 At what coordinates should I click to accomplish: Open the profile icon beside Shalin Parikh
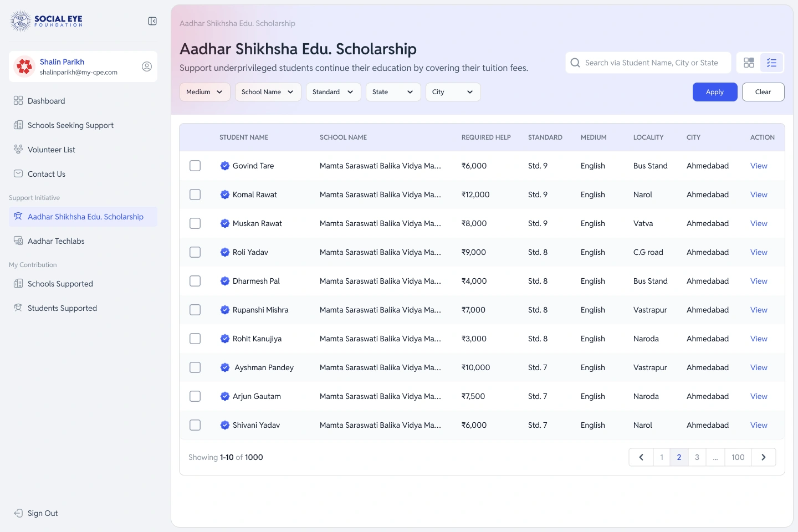pyautogui.click(x=147, y=66)
